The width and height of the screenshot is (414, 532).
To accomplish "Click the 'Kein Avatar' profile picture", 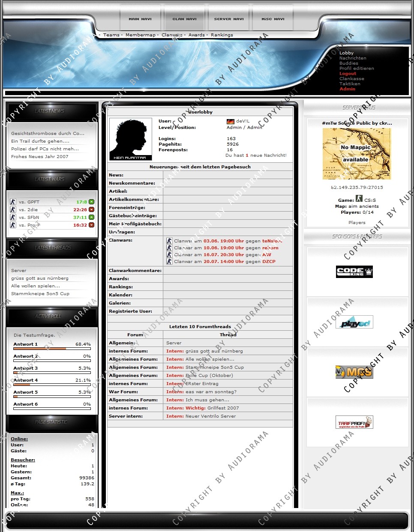I will [x=131, y=139].
